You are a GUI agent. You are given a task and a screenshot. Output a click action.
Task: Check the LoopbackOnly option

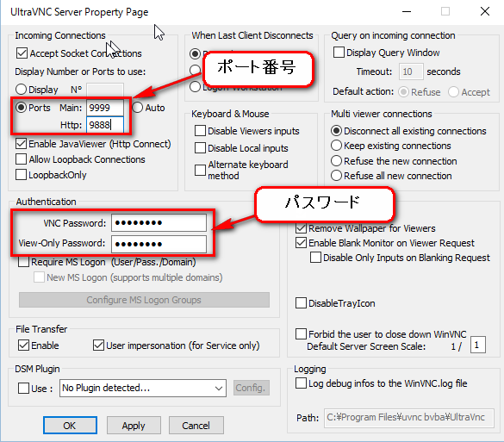[21, 175]
